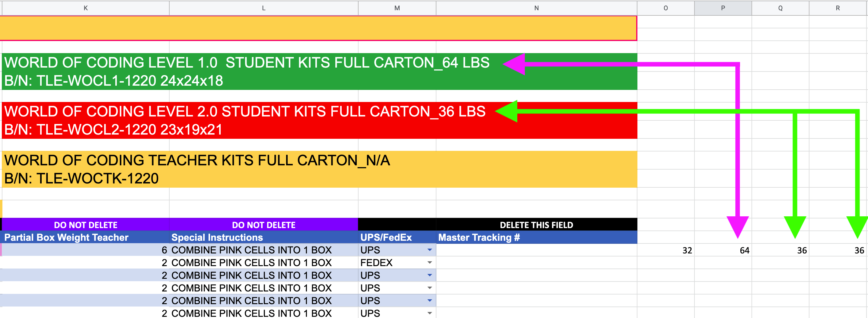Select column R header
Image resolution: width=868 pixels, height=318 pixels.
838,8
